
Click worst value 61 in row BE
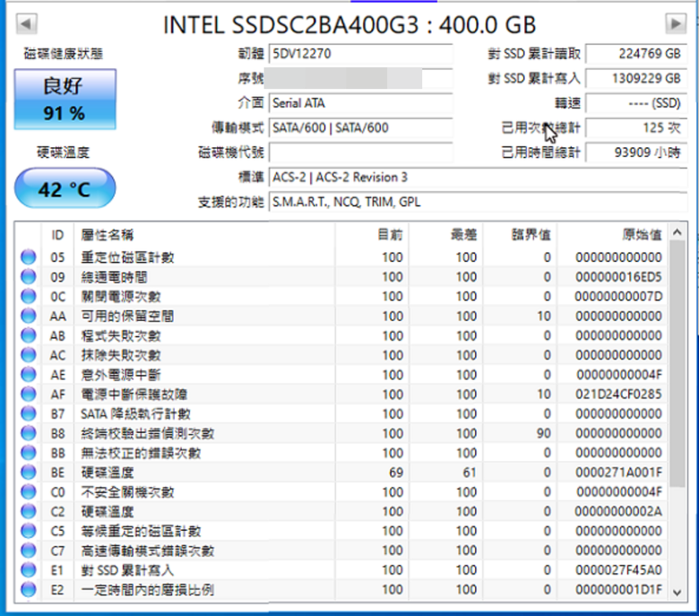click(470, 473)
